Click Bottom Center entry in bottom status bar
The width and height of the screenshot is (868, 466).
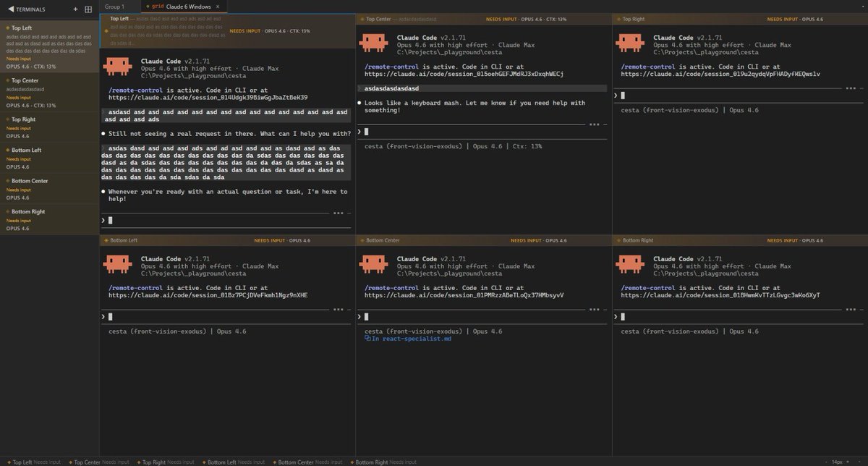(309, 462)
